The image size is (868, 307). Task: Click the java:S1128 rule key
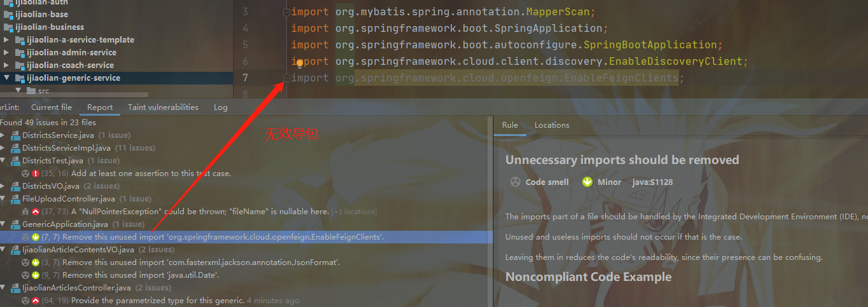(x=652, y=182)
